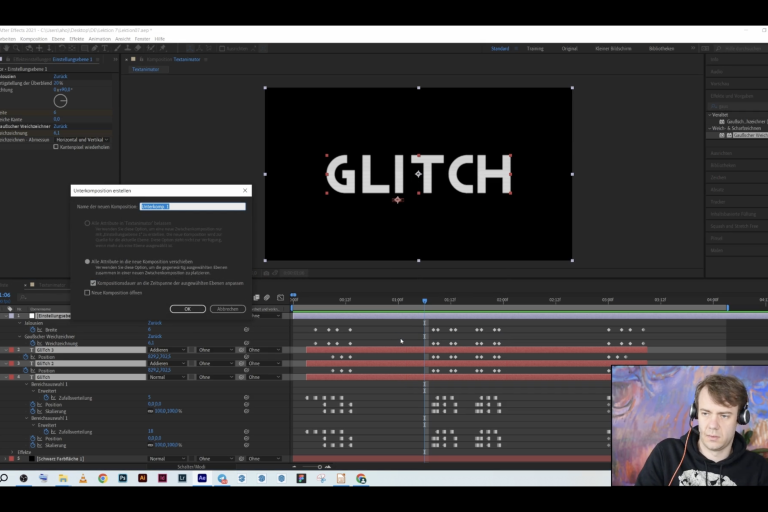Screen dimensions: 768x512
Task: Open Chrome from the taskbar
Action: click(103, 479)
